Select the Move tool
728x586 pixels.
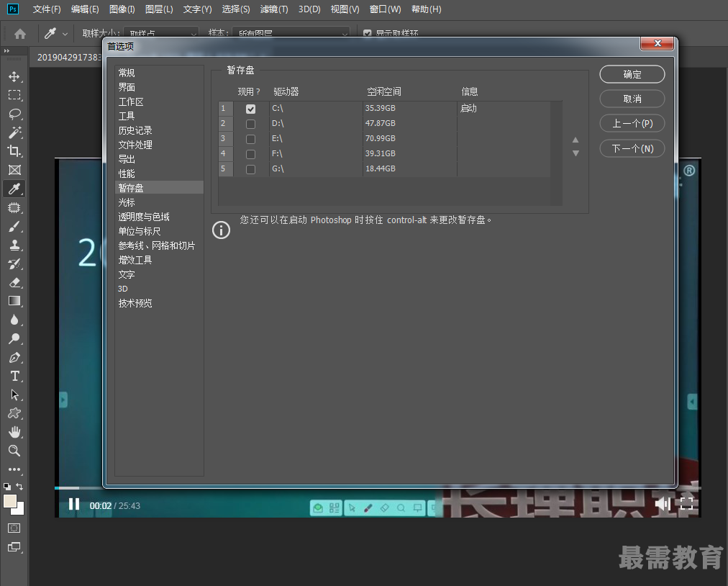click(x=14, y=76)
